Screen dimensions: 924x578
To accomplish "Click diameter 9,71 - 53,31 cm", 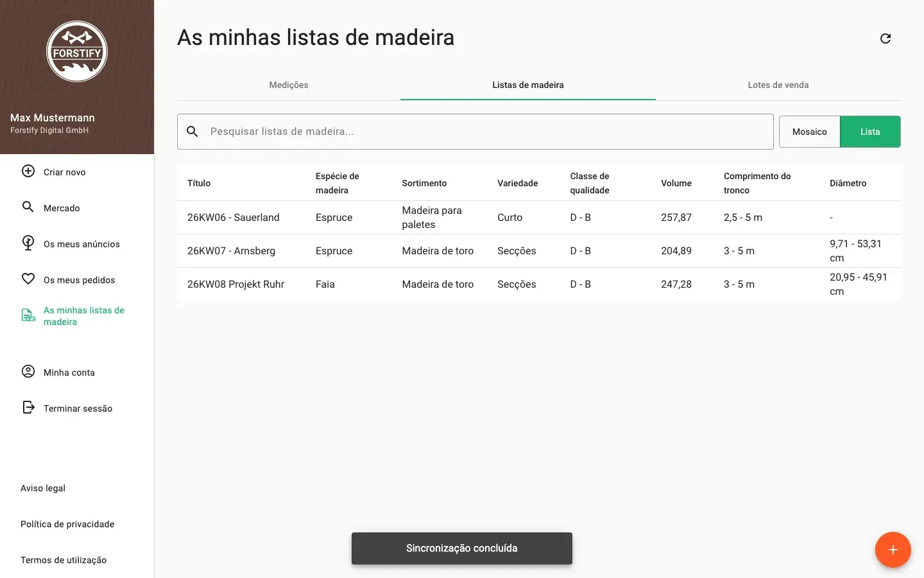I will pos(855,250).
